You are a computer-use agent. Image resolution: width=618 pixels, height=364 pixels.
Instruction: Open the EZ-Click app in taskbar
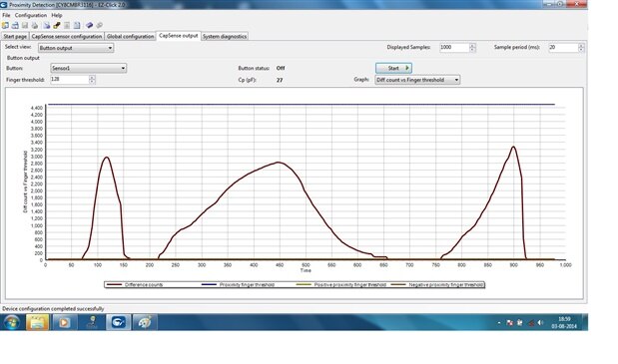(x=118, y=323)
